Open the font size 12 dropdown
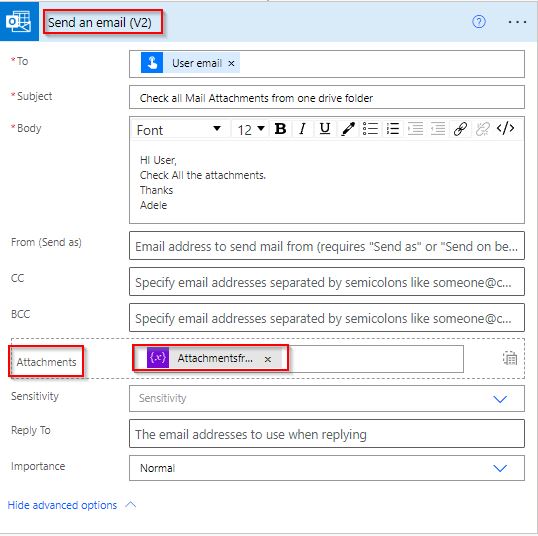Image resolution: width=538 pixels, height=536 pixels. pyautogui.click(x=251, y=130)
